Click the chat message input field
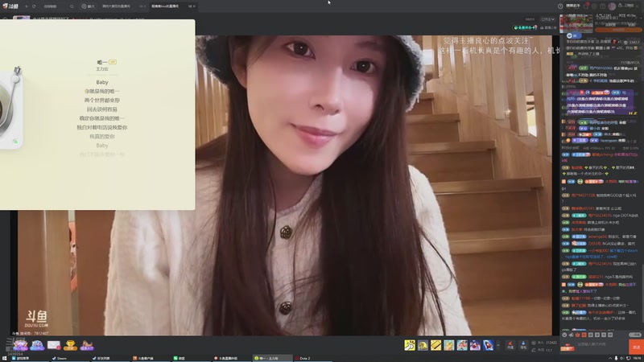644x362 pixels. [601, 347]
